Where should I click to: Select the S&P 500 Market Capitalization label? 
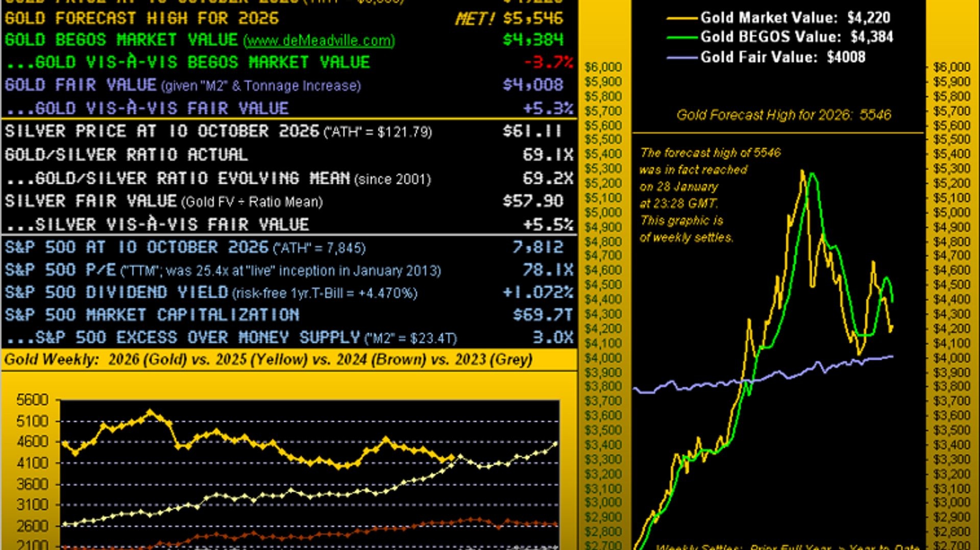pos(152,315)
